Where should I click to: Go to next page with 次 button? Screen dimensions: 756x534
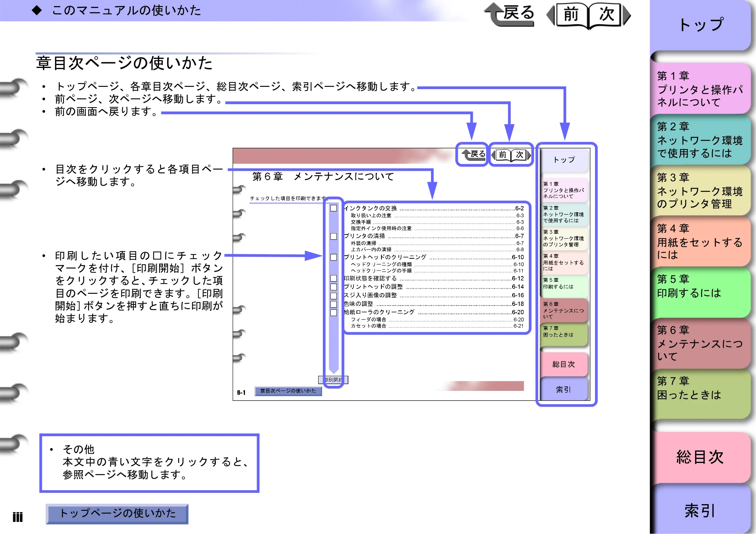609,15
